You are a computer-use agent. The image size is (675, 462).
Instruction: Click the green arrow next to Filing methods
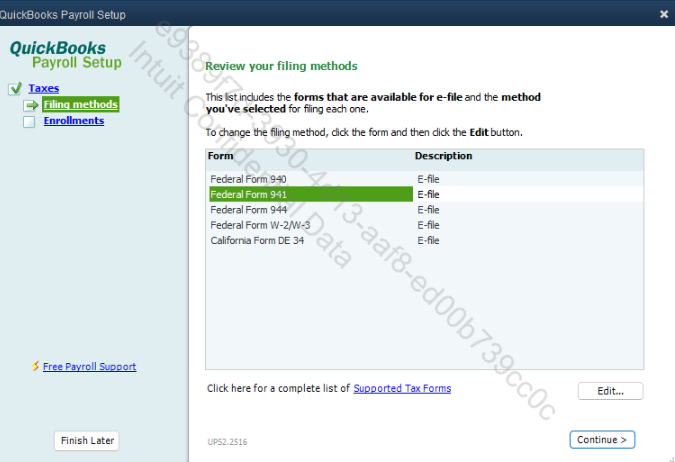pyautogui.click(x=31, y=105)
